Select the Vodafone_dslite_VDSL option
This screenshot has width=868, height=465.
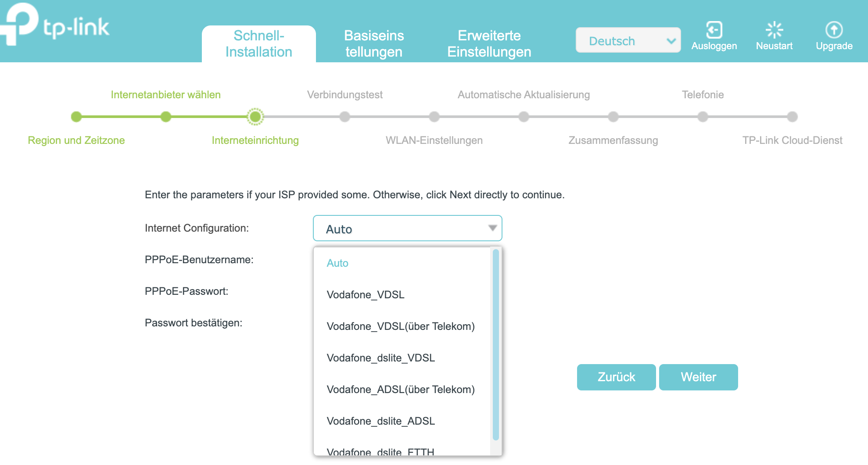click(x=381, y=358)
